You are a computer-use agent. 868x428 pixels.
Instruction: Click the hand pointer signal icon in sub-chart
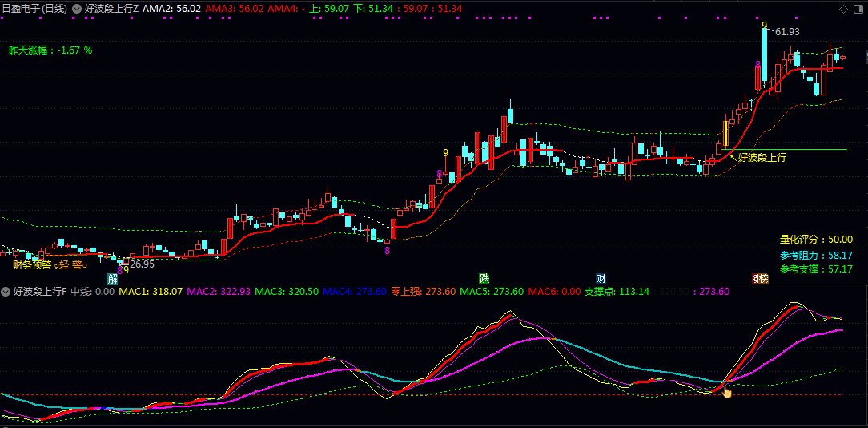727,391
